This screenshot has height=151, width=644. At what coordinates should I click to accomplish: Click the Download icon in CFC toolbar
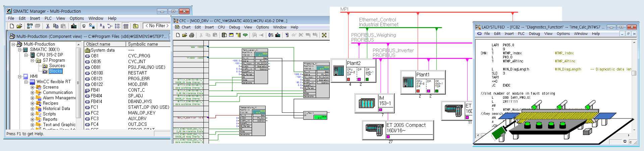point(278,35)
